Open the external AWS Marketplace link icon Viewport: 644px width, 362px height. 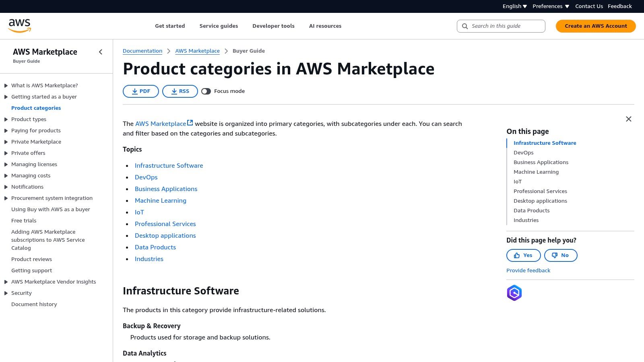pyautogui.click(x=190, y=123)
